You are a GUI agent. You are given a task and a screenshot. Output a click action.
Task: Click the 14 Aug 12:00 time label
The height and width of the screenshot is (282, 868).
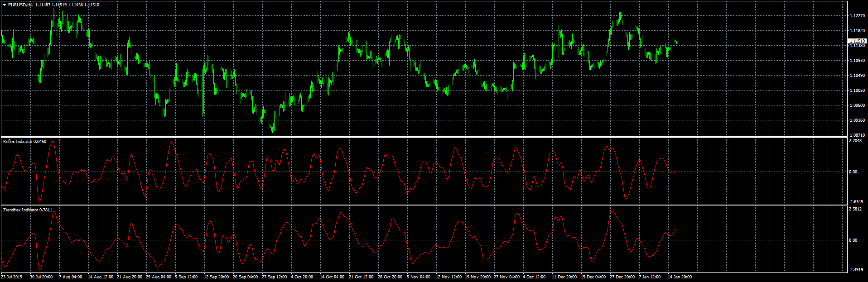(101, 277)
